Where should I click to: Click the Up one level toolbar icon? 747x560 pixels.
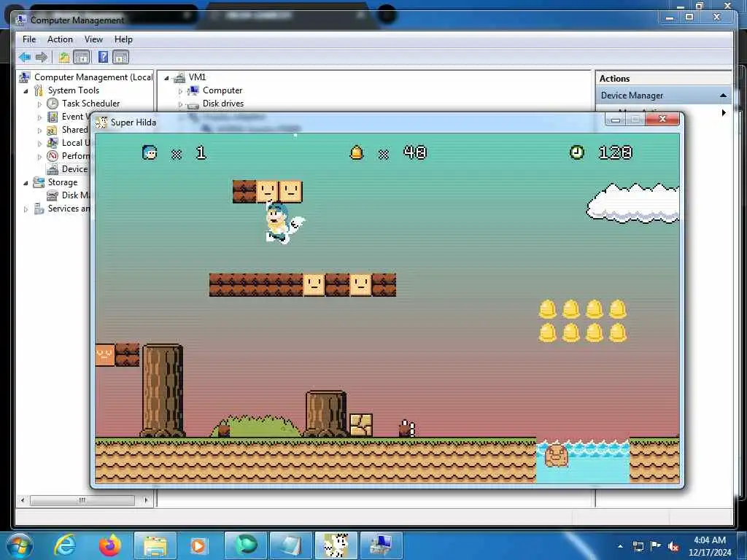(x=64, y=58)
